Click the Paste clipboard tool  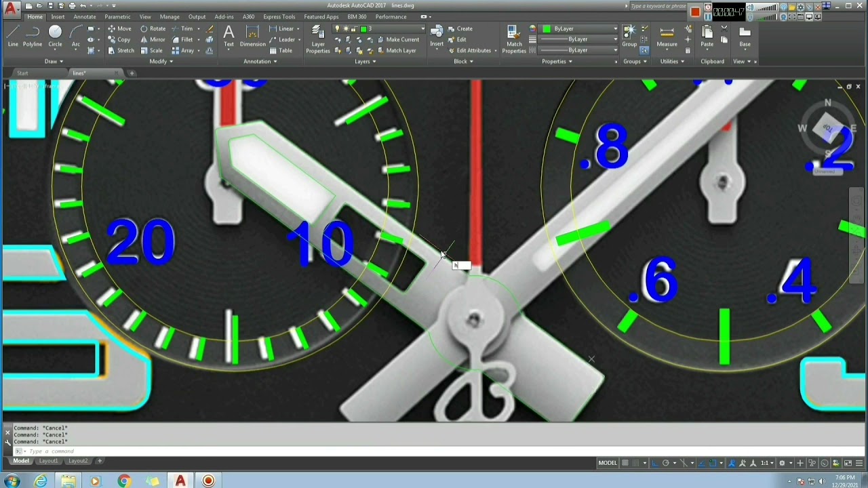point(707,36)
